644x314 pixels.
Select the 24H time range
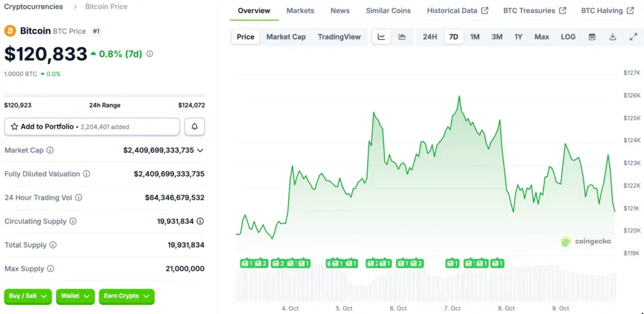[x=430, y=37]
